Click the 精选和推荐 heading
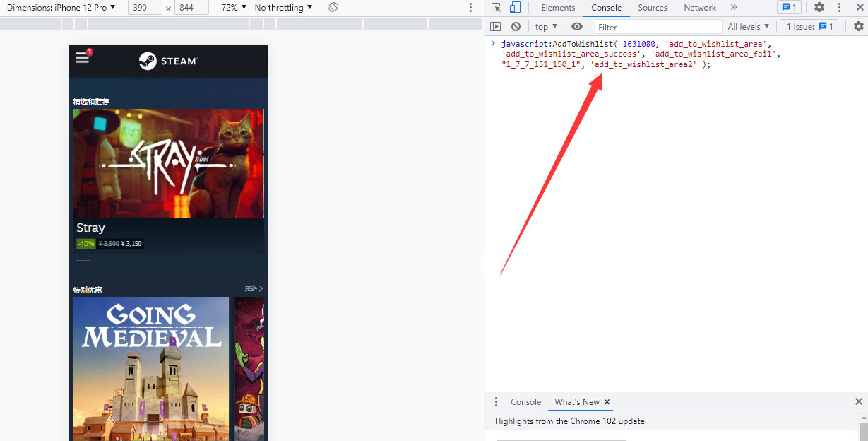This screenshot has height=441, width=868. pyautogui.click(x=91, y=102)
